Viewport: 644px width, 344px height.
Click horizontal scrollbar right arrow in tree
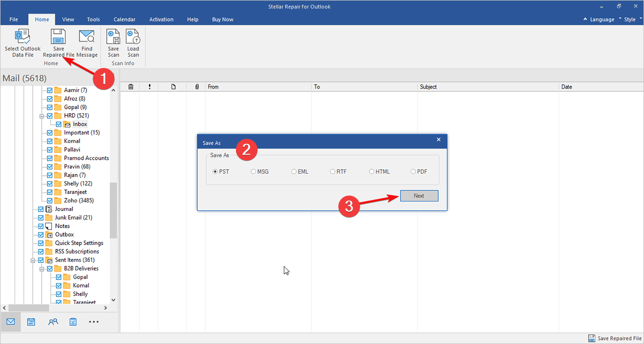106,307
